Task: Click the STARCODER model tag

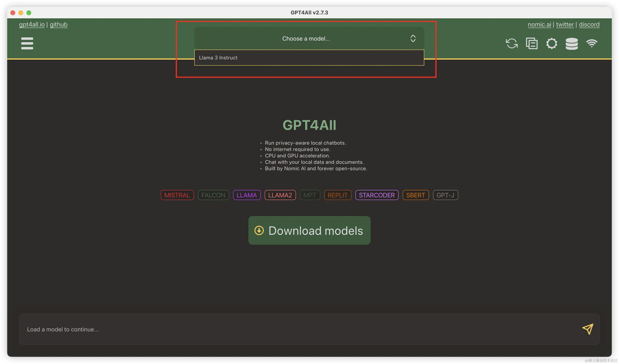Action: click(x=377, y=195)
